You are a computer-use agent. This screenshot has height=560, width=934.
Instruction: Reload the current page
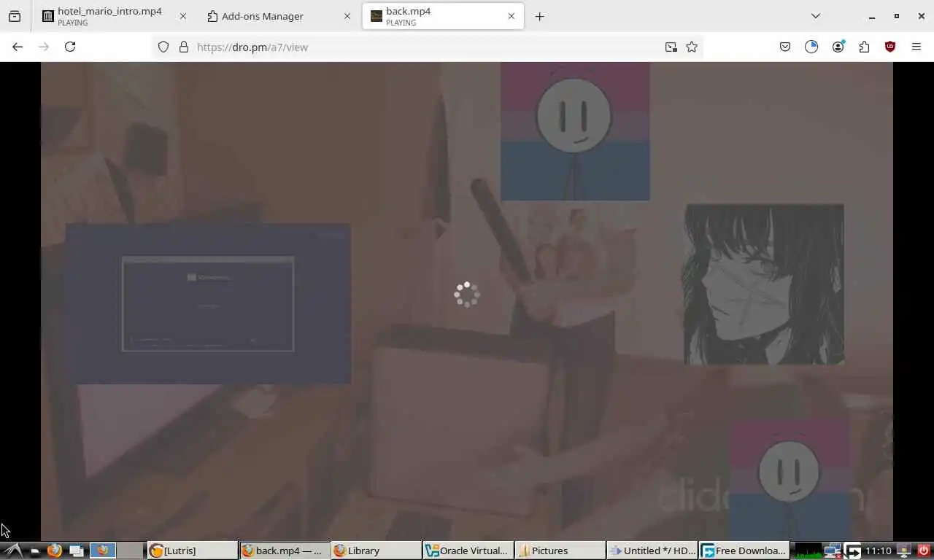tap(70, 47)
